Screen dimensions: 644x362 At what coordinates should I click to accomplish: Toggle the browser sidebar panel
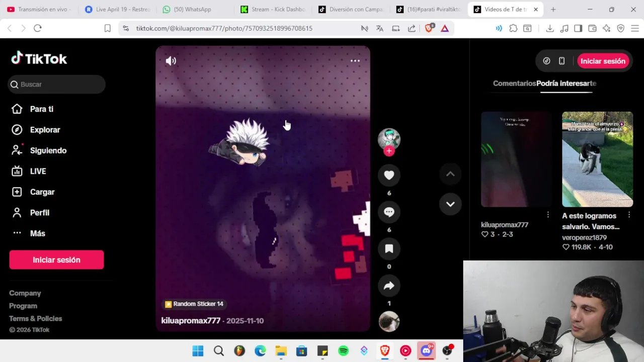pyautogui.click(x=578, y=29)
